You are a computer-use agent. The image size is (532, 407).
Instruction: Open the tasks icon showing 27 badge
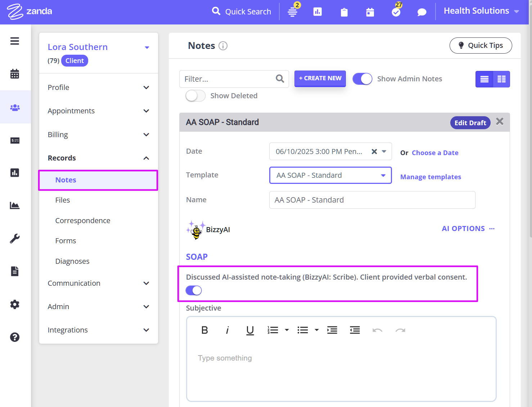(396, 12)
